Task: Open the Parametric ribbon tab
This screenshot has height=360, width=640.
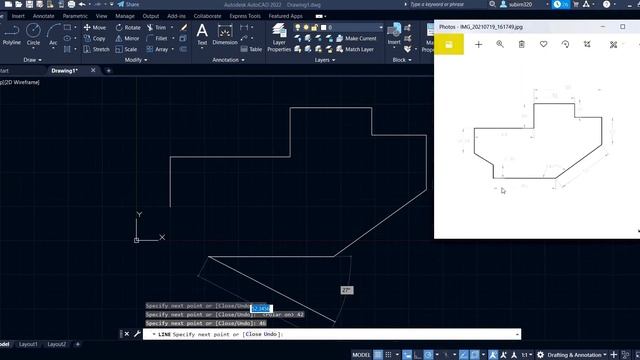Action: [x=75, y=16]
